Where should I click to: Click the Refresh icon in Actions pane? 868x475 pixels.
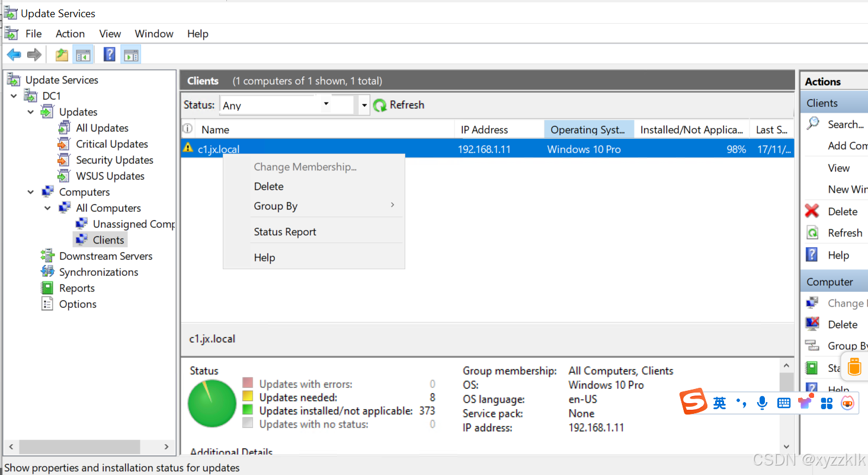[812, 232]
